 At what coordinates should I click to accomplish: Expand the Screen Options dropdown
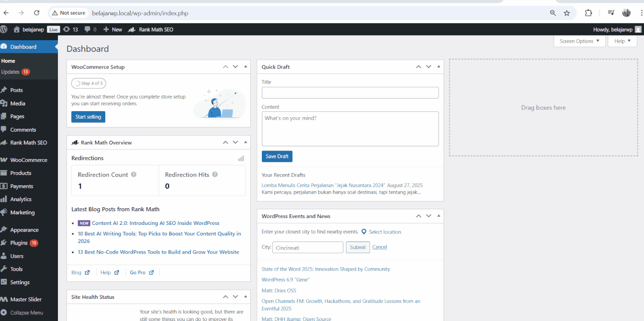[x=579, y=41]
